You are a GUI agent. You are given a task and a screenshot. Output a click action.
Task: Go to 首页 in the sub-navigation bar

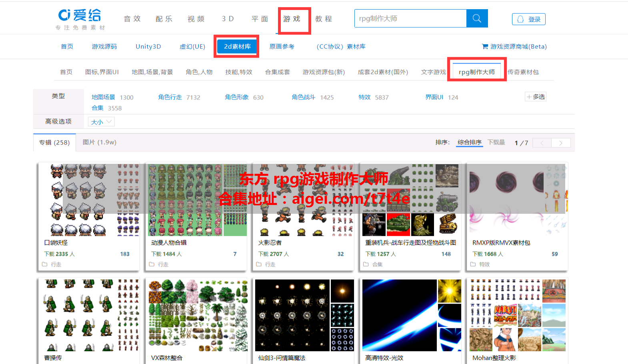(67, 46)
